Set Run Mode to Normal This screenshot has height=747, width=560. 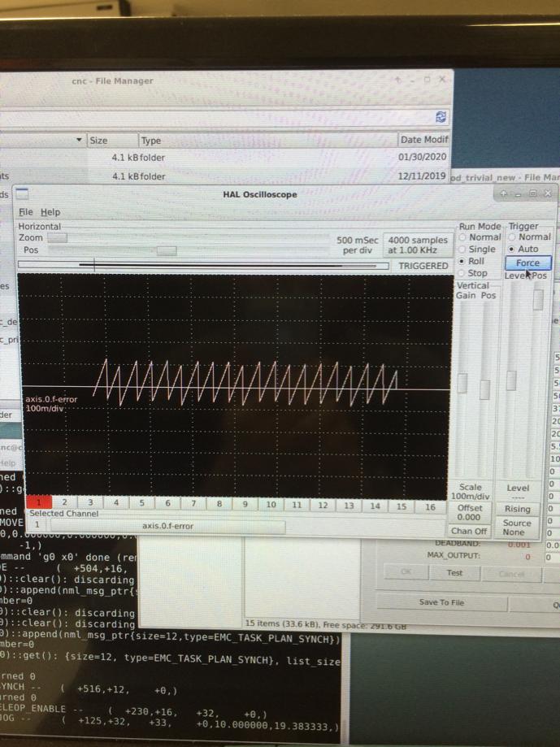[x=463, y=237]
